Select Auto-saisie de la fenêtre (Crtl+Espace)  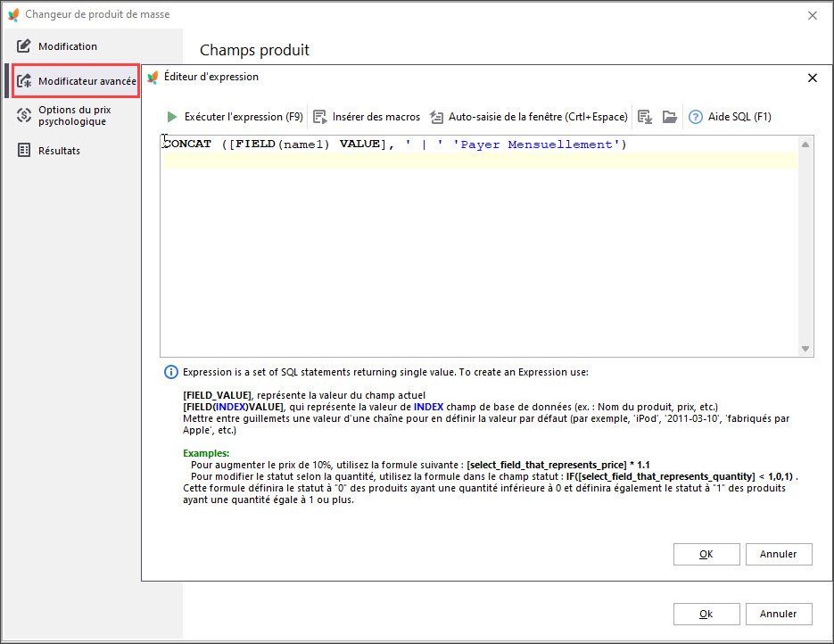(529, 117)
